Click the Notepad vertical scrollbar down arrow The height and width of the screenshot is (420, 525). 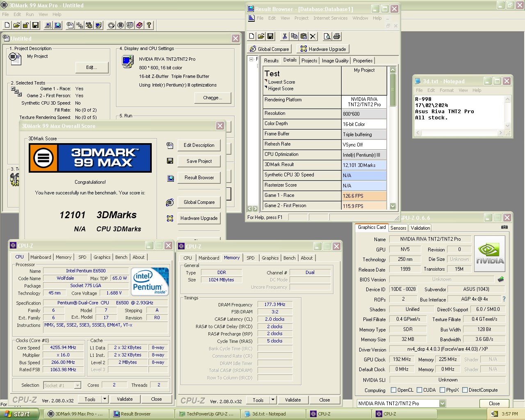508,126
